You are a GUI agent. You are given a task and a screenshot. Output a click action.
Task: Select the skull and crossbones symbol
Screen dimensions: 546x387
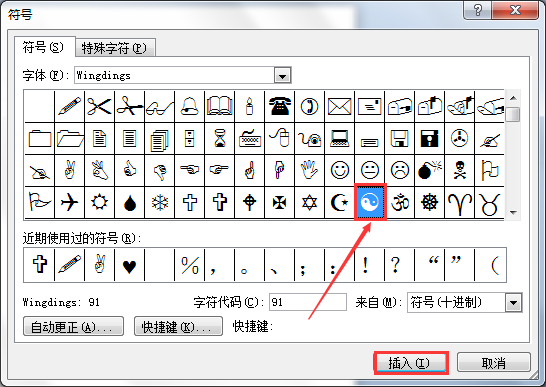[459, 170]
